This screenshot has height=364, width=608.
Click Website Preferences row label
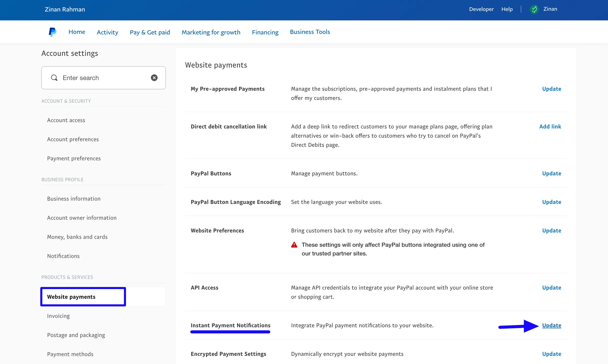click(x=217, y=230)
